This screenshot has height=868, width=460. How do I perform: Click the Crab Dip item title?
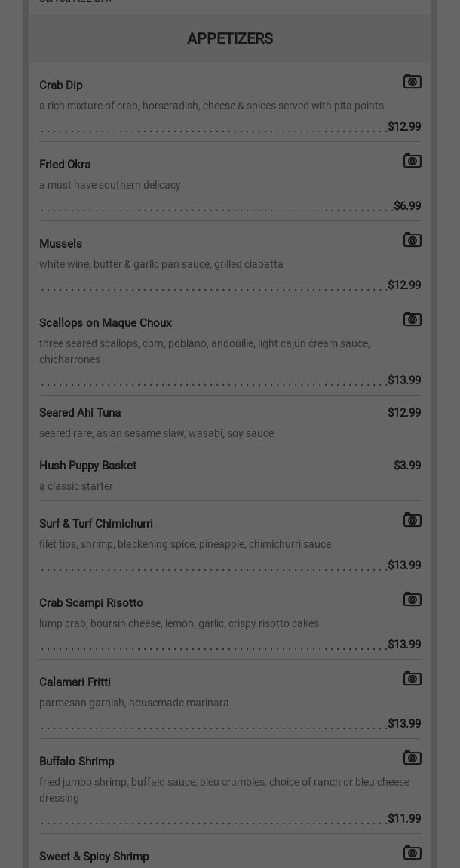pyautogui.click(x=60, y=85)
